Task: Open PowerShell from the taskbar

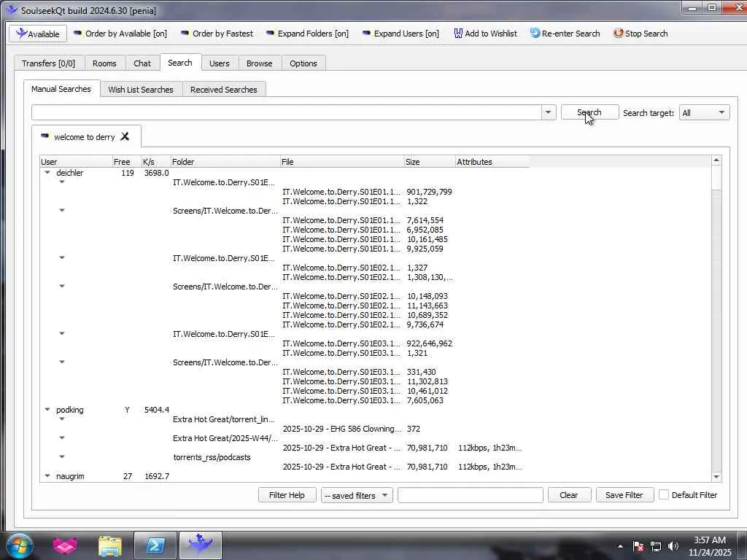Action: (155, 545)
